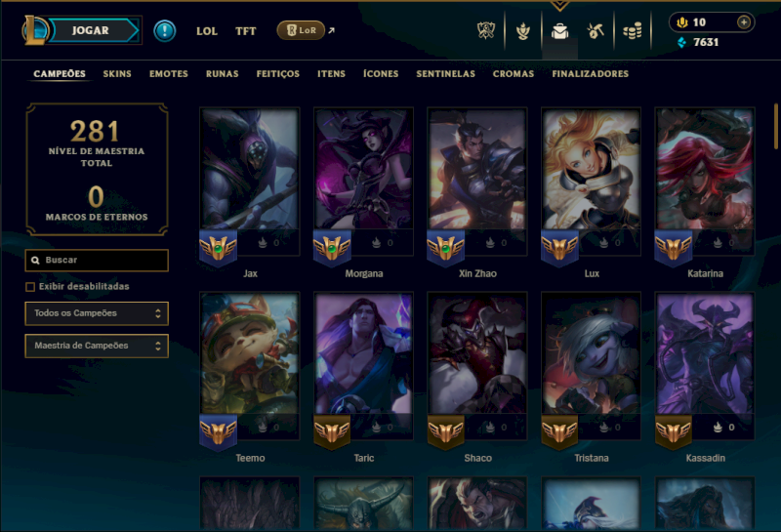Expand the Todos os Campeões dropdown

97,313
